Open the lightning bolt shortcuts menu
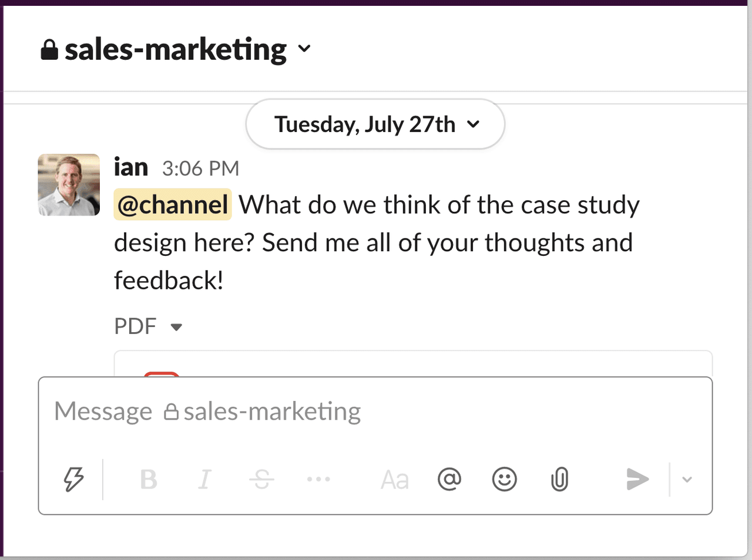Viewport: 752px width, 560px height. [x=73, y=480]
